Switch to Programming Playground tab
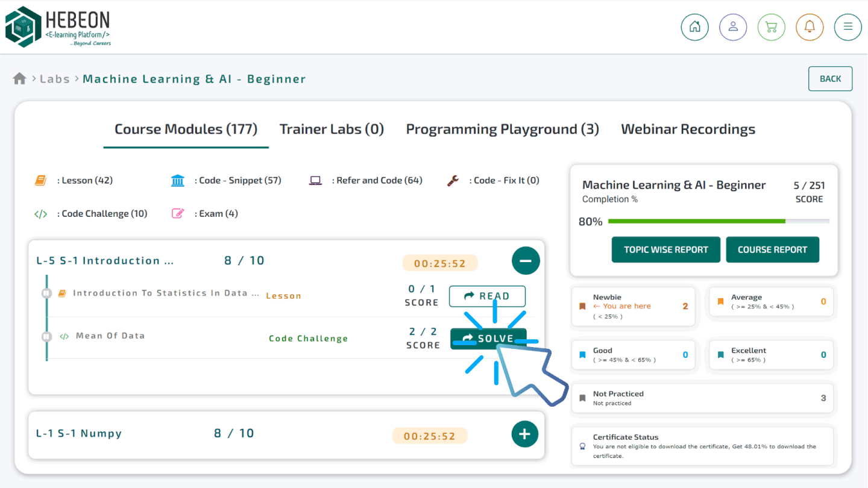 pos(502,130)
